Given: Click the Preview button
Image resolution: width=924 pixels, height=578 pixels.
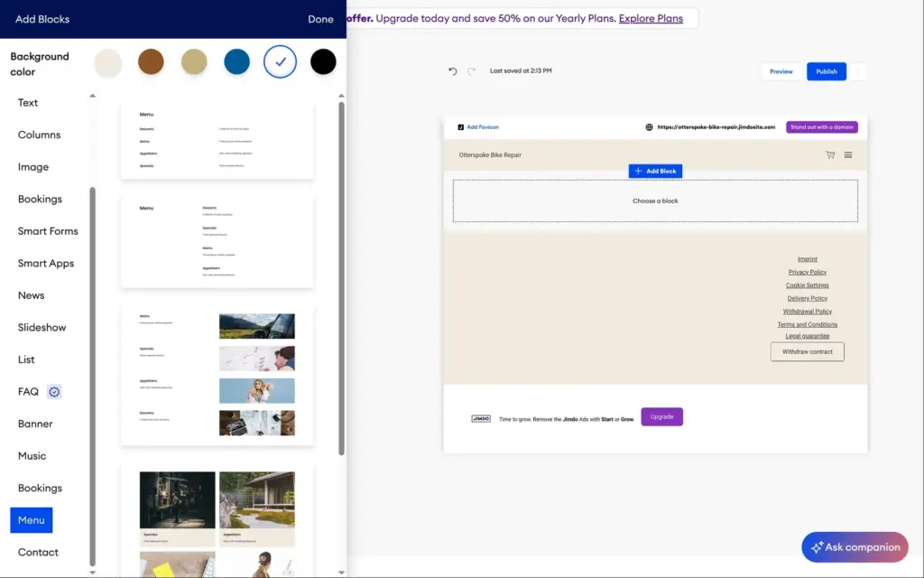Looking at the screenshot, I should coord(781,71).
